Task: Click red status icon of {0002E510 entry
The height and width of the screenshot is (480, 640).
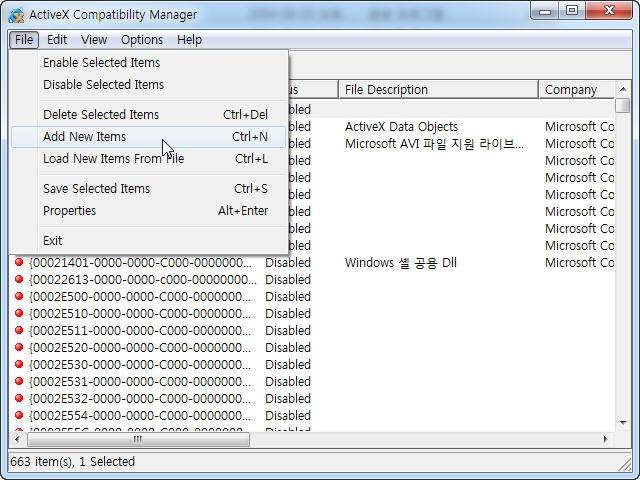Action: pyautogui.click(x=19, y=314)
